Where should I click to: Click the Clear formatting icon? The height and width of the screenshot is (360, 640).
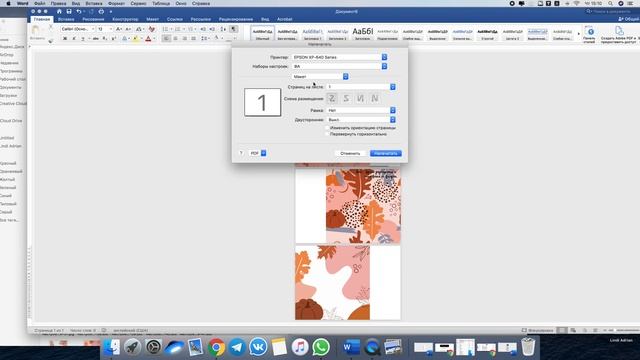152,29
